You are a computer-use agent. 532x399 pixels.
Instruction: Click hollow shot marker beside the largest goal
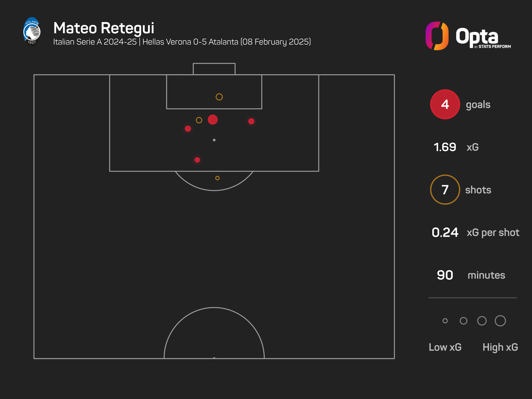tap(199, 120)
